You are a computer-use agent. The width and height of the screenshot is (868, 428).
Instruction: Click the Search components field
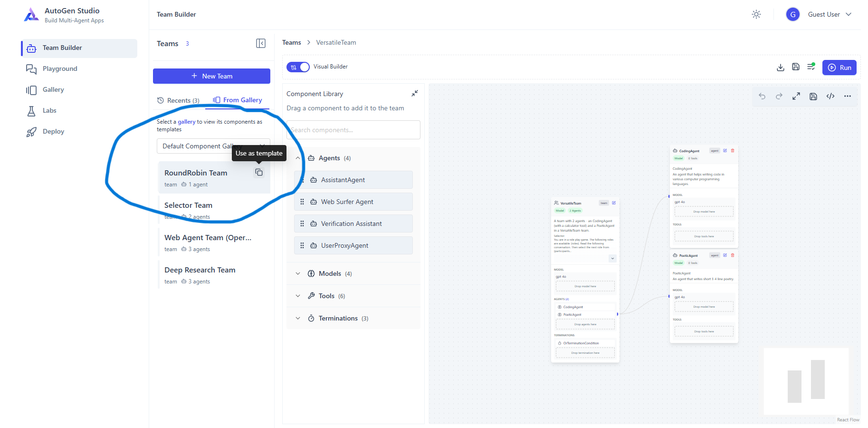click(353, 129)
